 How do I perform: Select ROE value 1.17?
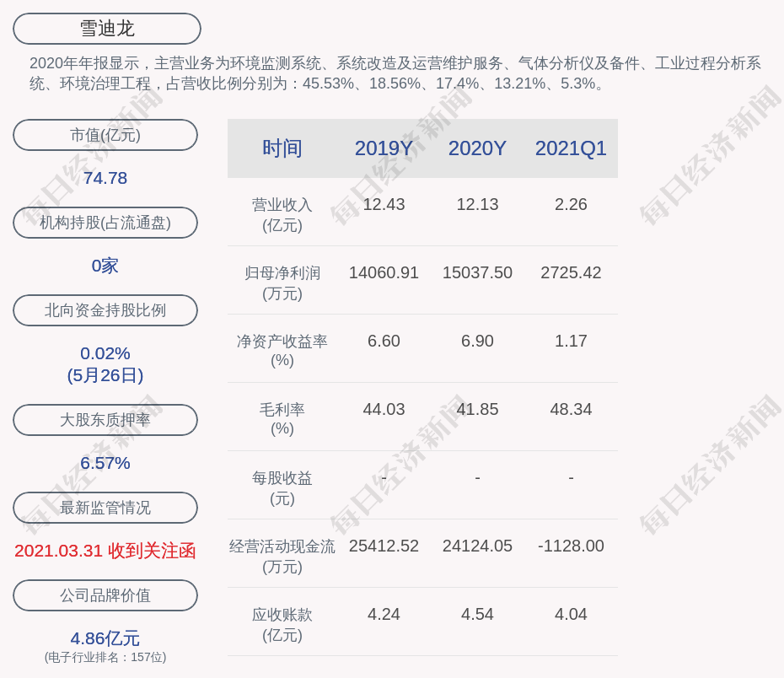pyautogui.click(x=571, y=341)
